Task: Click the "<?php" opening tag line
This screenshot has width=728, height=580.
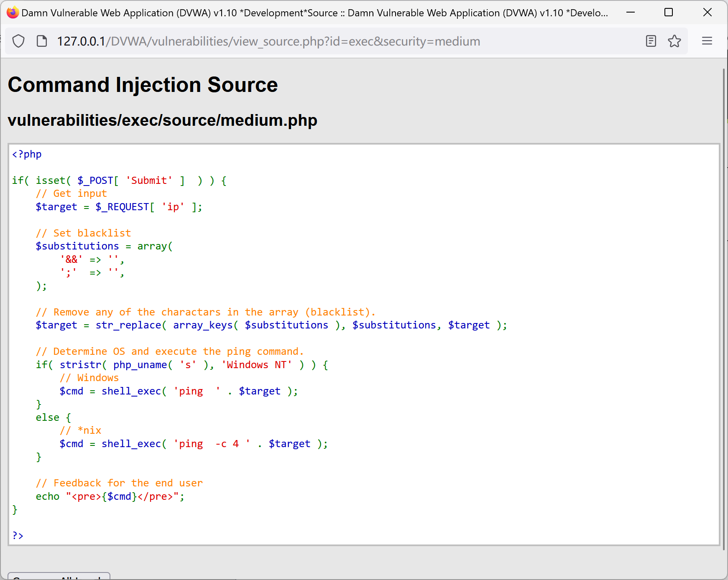Action: [27, 154]
